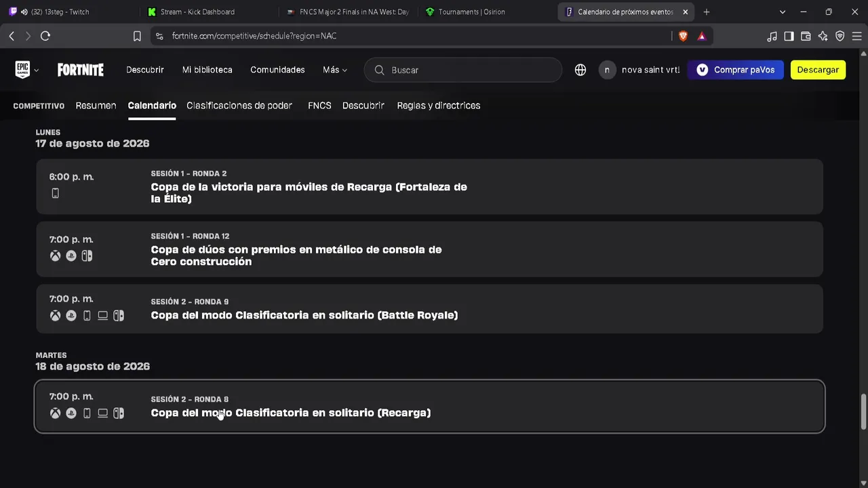
Task: Reload the page
Action: (45, 36)
